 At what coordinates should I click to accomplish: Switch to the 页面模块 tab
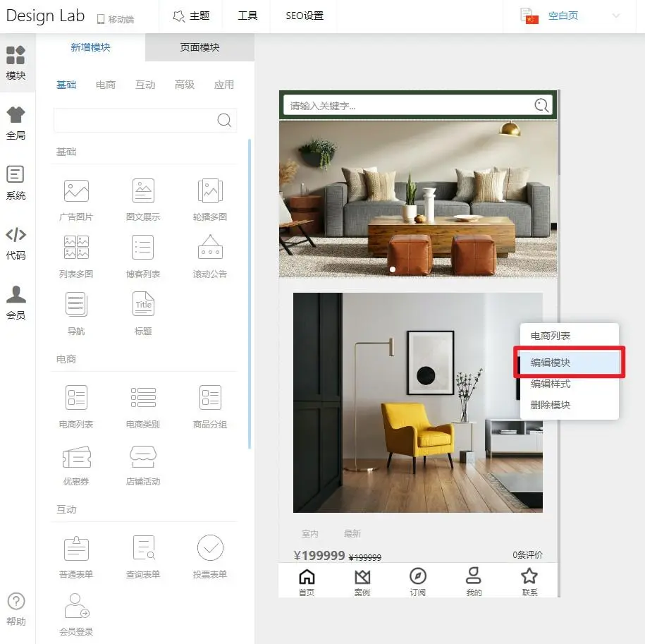199,47
